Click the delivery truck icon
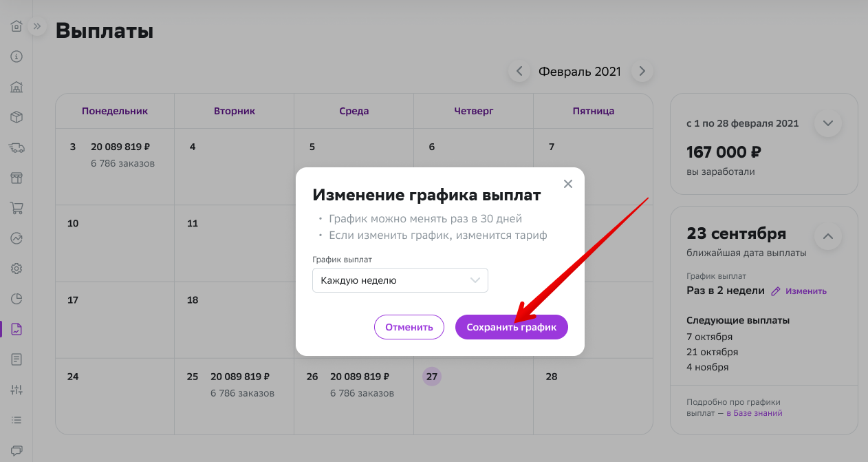 16,147
